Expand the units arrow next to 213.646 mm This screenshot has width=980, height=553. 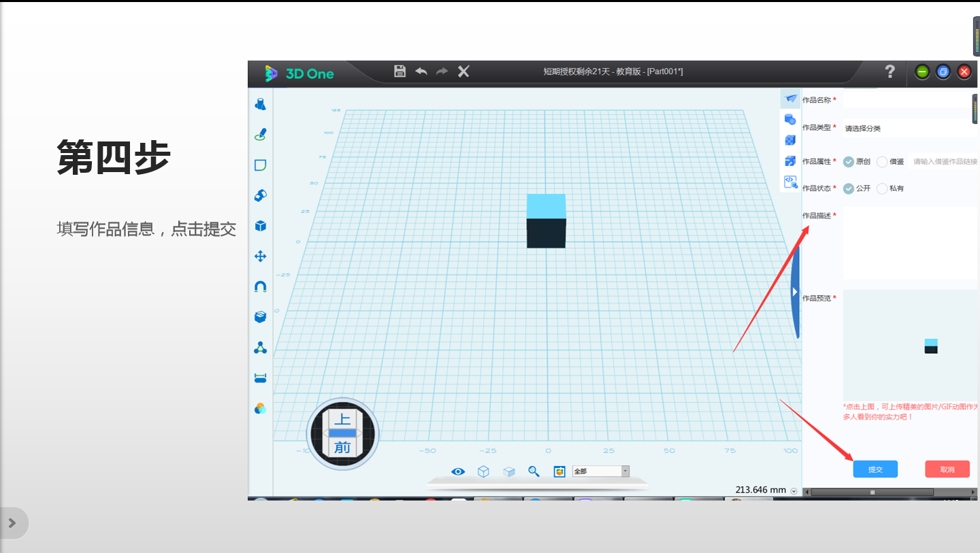(x=794, y=491)
